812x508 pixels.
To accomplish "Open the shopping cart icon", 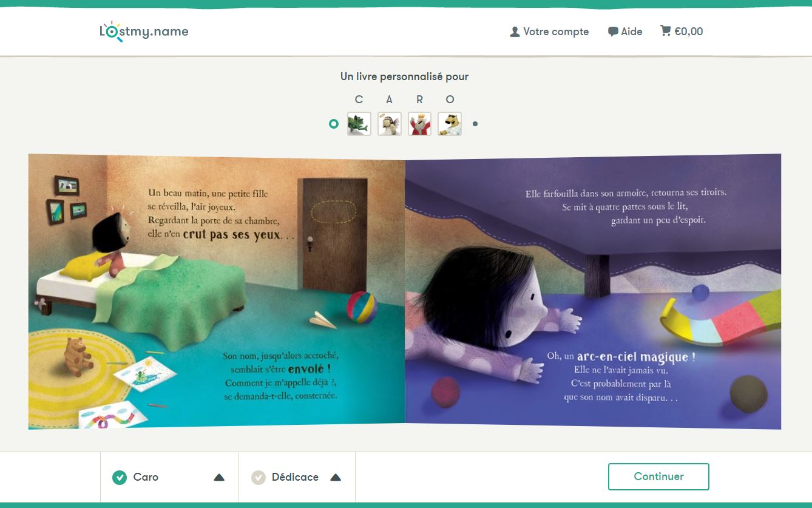I will click(x=666, y=30).
